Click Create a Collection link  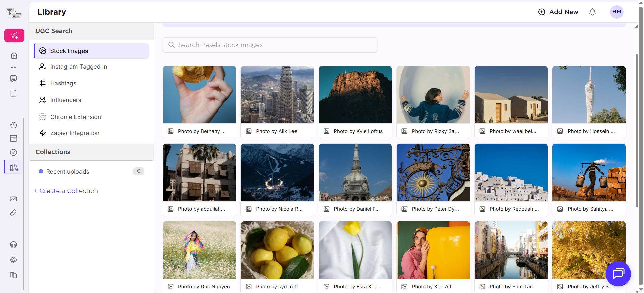[66, 191]
